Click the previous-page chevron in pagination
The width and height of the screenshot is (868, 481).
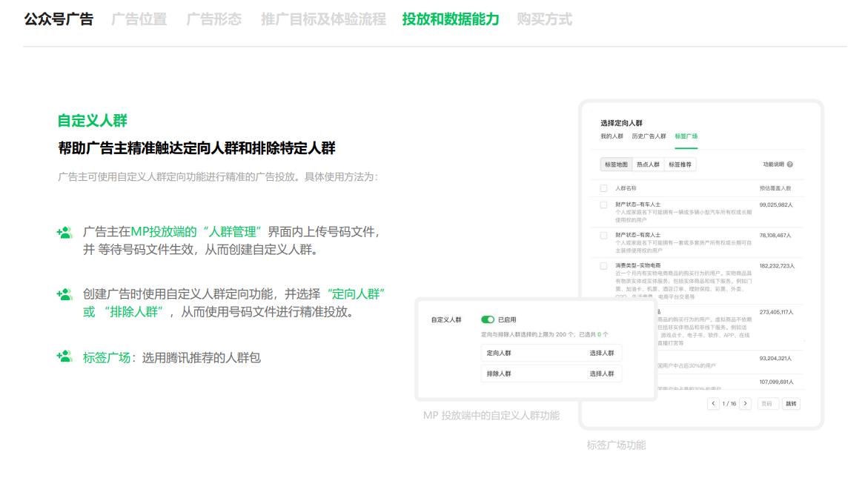coord(713,403)
